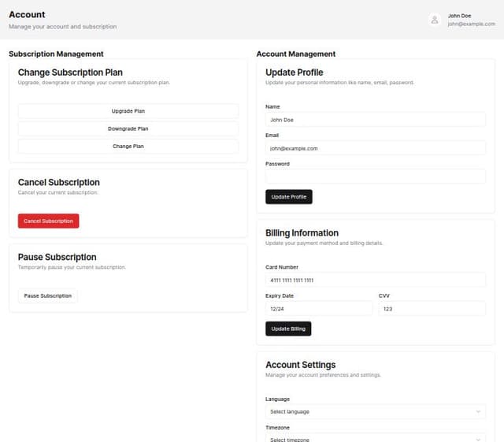Viewport: 504px width, 442px height.
Task: Click the user avatar icon
Action: click(435, 20)
